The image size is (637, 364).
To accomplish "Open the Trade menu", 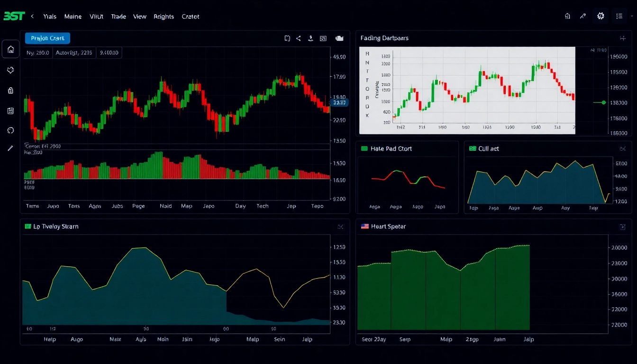I will (118, 17).
